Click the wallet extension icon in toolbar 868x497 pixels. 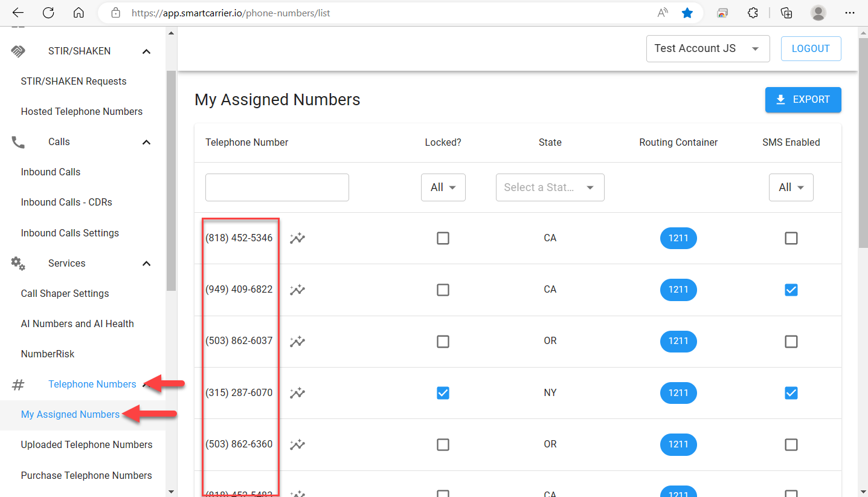[x=722, y=13]
